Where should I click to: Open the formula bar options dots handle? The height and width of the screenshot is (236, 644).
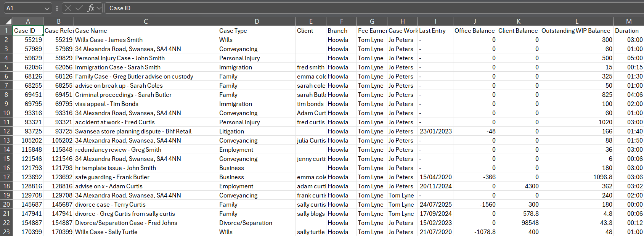tap(57, 8)
